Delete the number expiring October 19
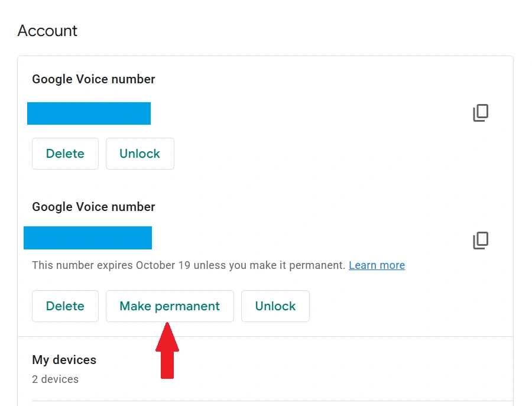Image resolution: width=532 pixels, height=406 pixels. click(65, 306)
